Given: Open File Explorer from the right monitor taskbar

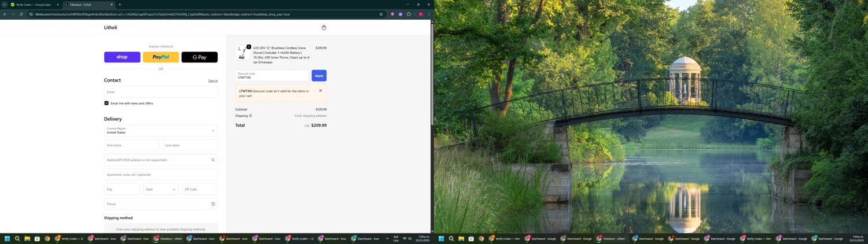Looking at the screenshot, I should pos(461,238).
